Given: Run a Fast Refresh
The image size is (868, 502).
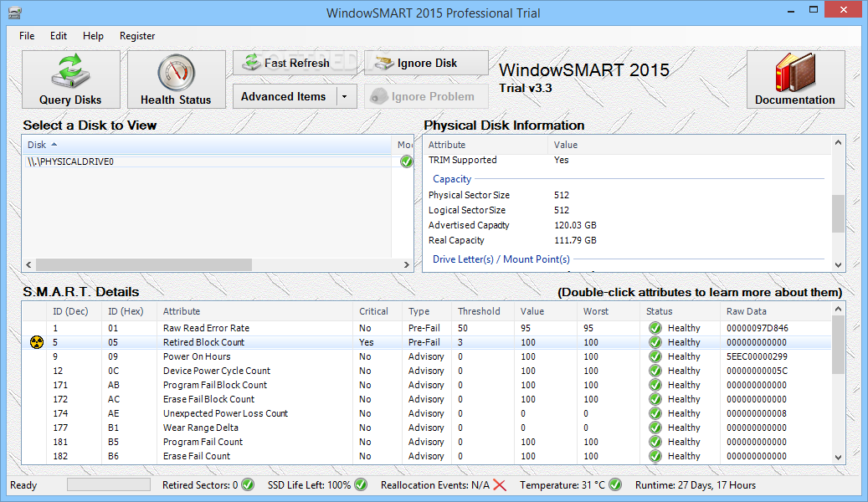Looking at the screenshot, I should (295, 63).
